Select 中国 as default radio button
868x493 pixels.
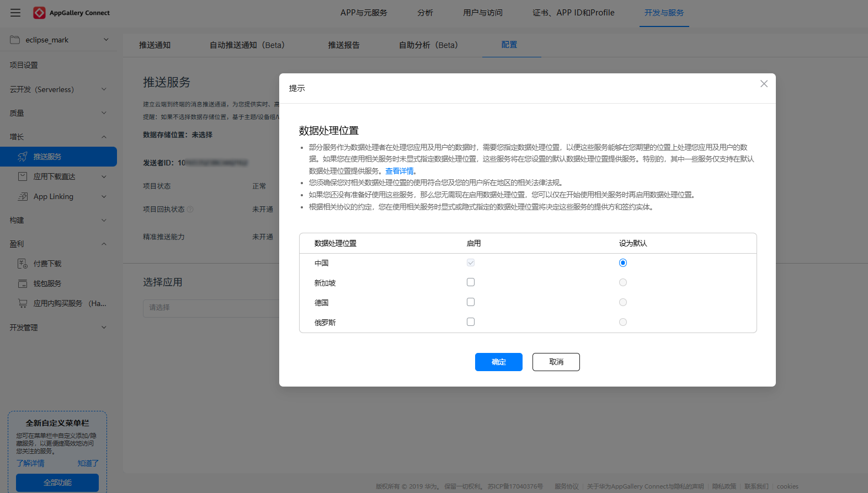[x=623, y=262]
